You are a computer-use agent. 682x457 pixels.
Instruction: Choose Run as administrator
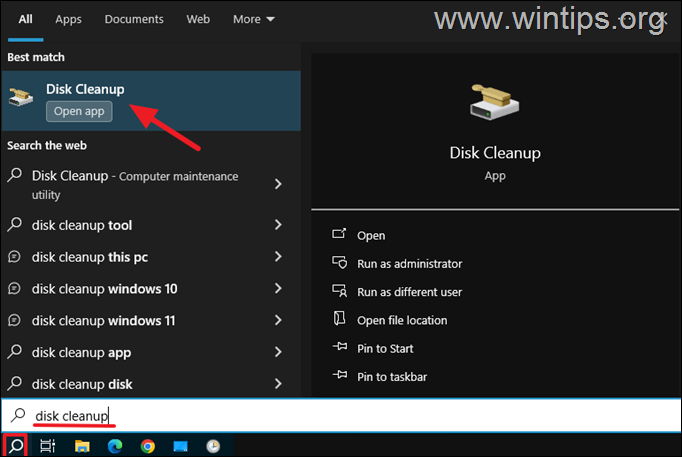click(409, 264)
